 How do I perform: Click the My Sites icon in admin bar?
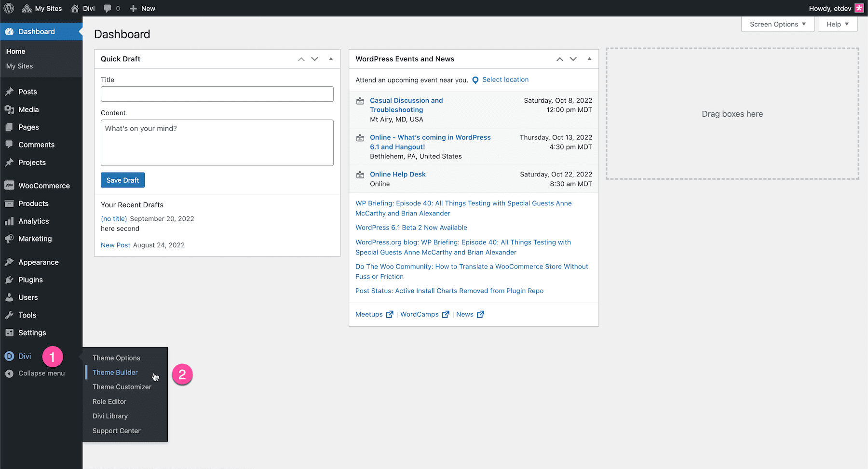(x=26, y=8)
